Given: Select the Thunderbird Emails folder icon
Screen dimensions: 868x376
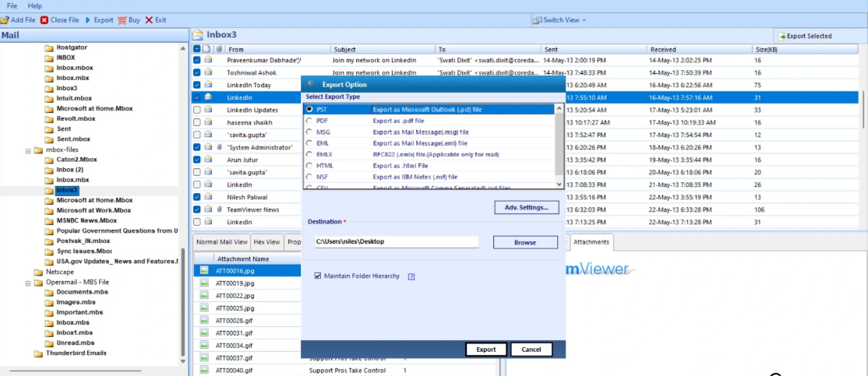Looking at the screenshot, I should [38, 353].
